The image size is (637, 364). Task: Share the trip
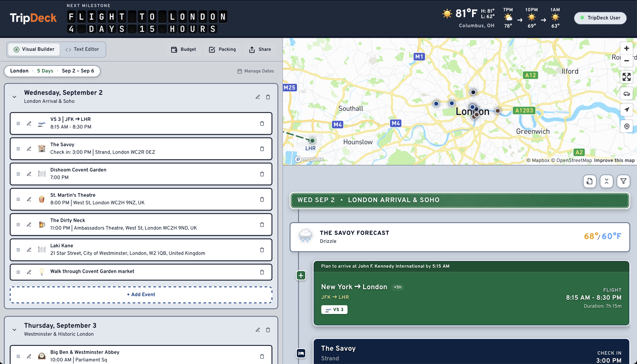260,49
